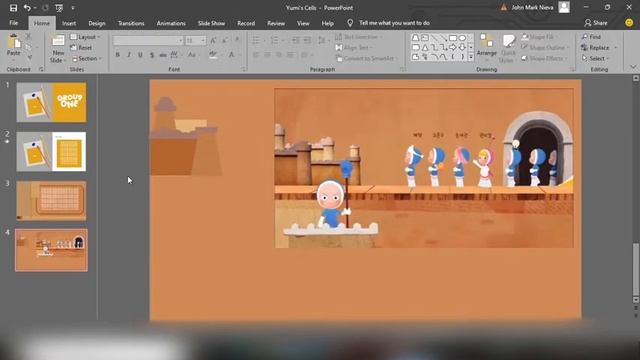Select the Text Box shape icon
The image size is (640, 360).
point(424,38)
